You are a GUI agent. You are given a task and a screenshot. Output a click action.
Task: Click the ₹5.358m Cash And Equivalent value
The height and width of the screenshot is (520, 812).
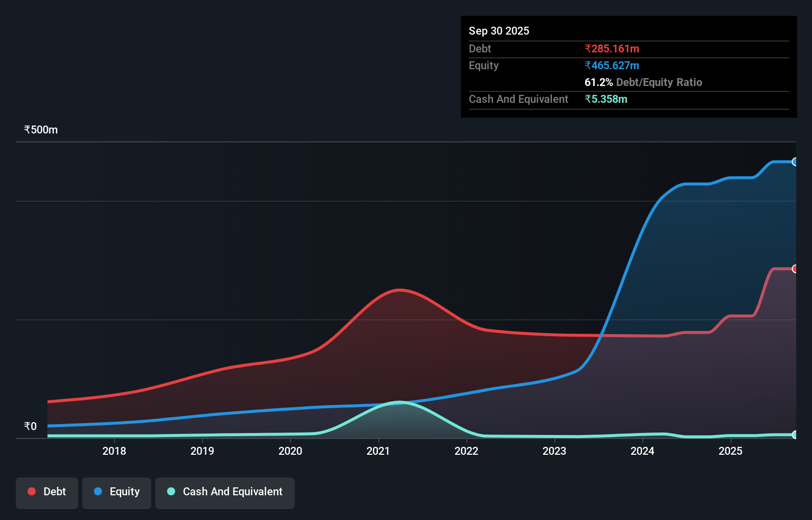pos(607,99)
